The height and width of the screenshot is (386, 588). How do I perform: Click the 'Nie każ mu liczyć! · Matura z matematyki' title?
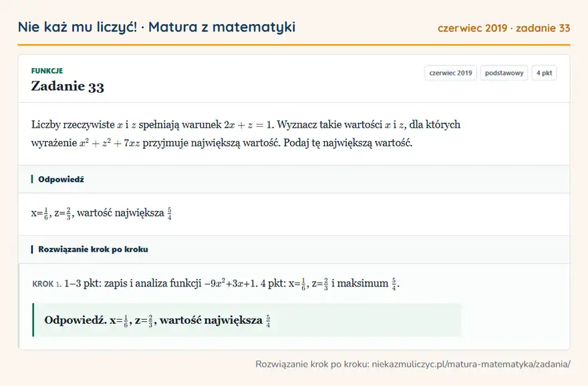pos(156,27)
